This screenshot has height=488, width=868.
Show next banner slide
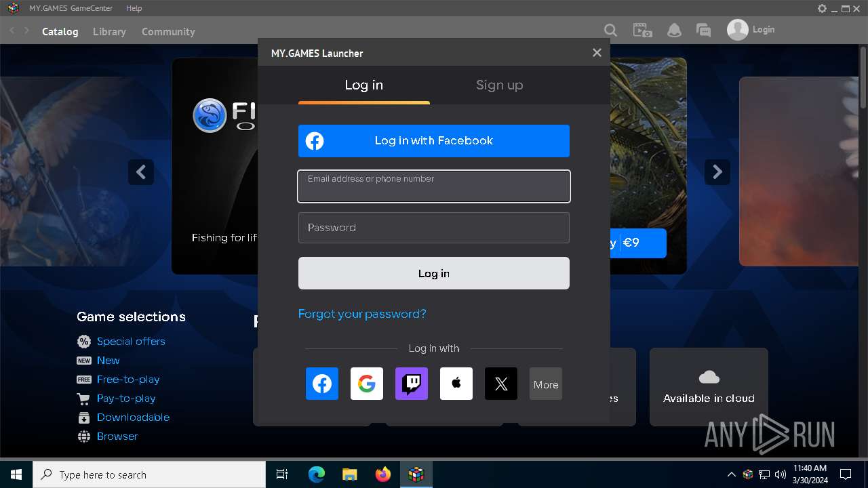click(x=717, y=172)
